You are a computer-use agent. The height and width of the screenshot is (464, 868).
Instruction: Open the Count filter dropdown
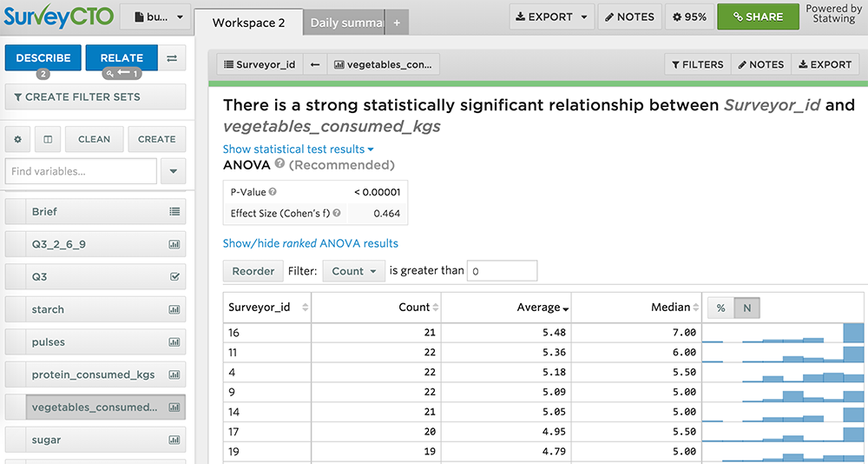pos(352,271)
